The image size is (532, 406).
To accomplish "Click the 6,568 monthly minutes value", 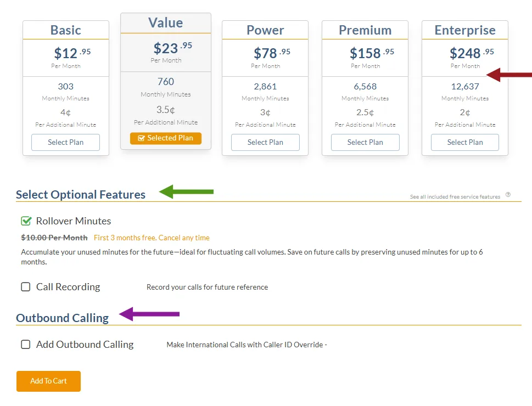I will (365, 87).
